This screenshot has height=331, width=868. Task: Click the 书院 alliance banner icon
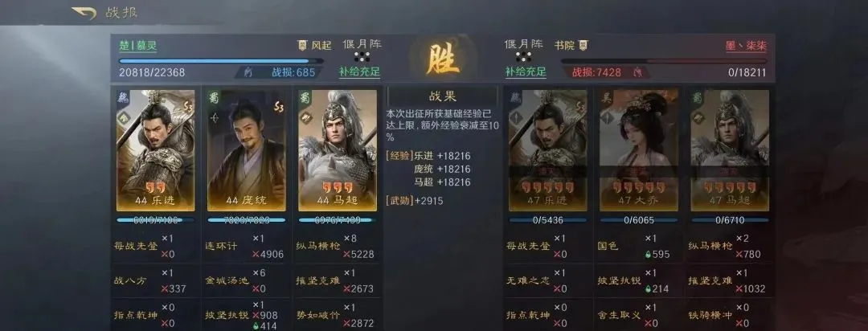tap(583, 45)
